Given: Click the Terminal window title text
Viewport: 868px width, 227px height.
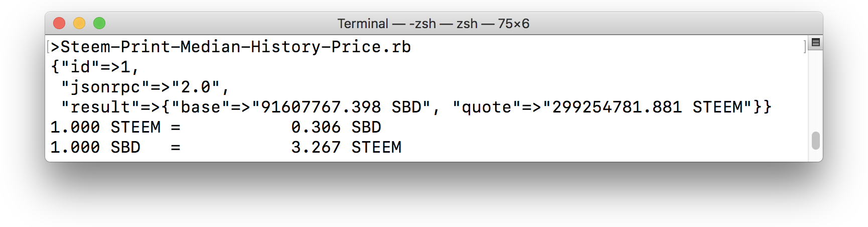Looking at the screenshot, I should tap(433, 24).
